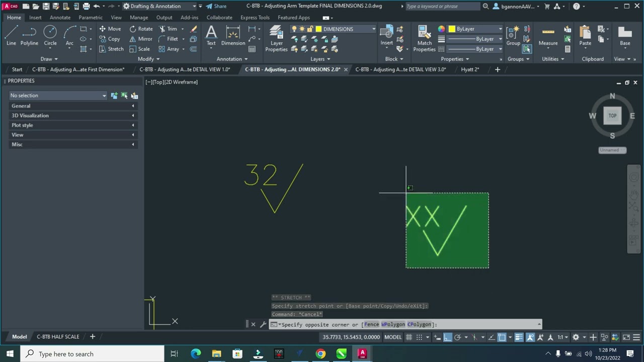Click the Mirror tool
Image resolution: width=644 pixels, height=362 pixels.
(141, 39)
